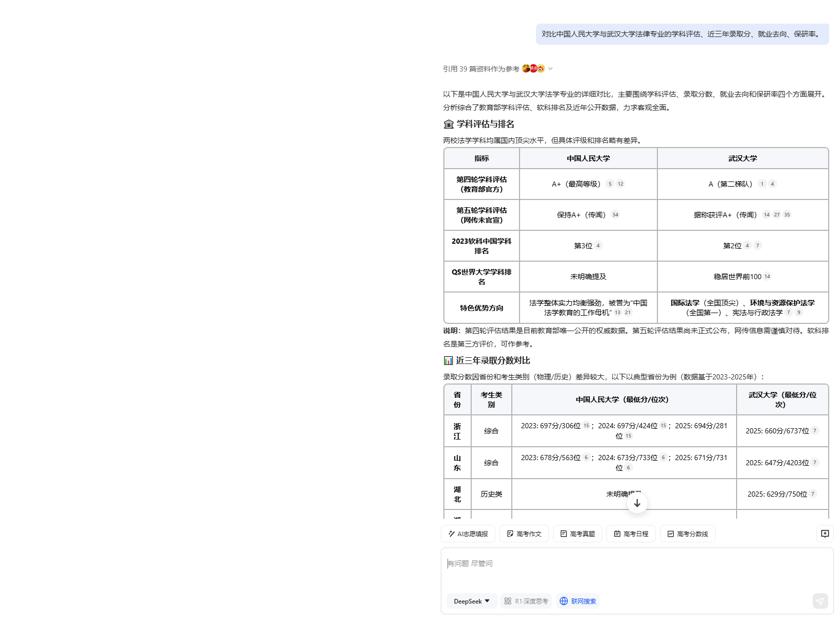The height and width of the screenshot is (620, 840).
Task: Open the DeepSeek model dropdown
Action: coord(472,601)
